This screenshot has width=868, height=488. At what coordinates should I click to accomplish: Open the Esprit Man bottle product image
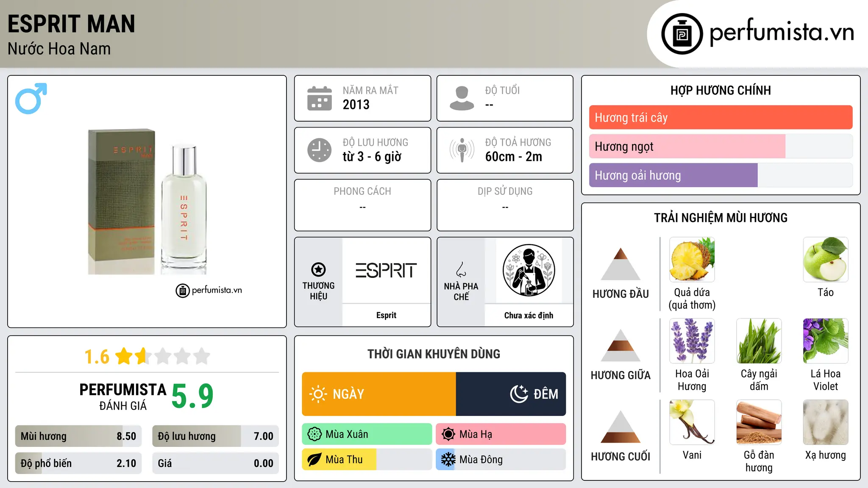pos(147,202)
